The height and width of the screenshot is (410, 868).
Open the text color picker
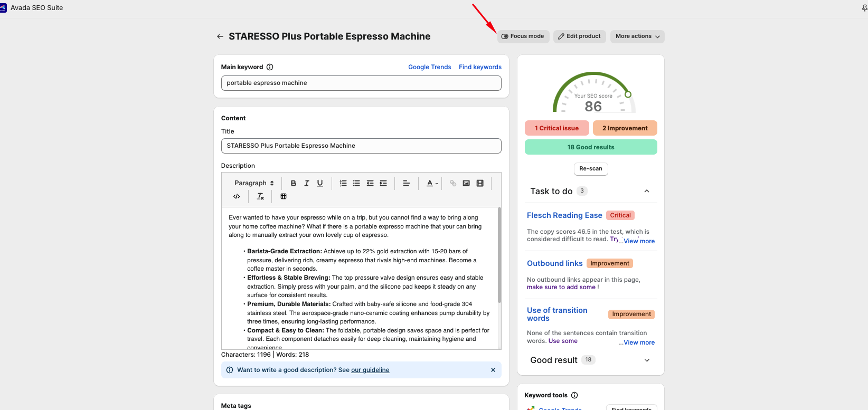(x=432, y=183)
